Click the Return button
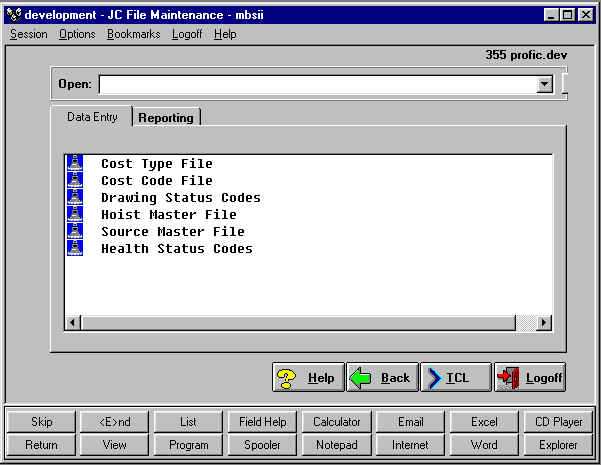Image resolution: width=601 pixels, height=465 pixels. pyautogui.click(x=41, y=445)
